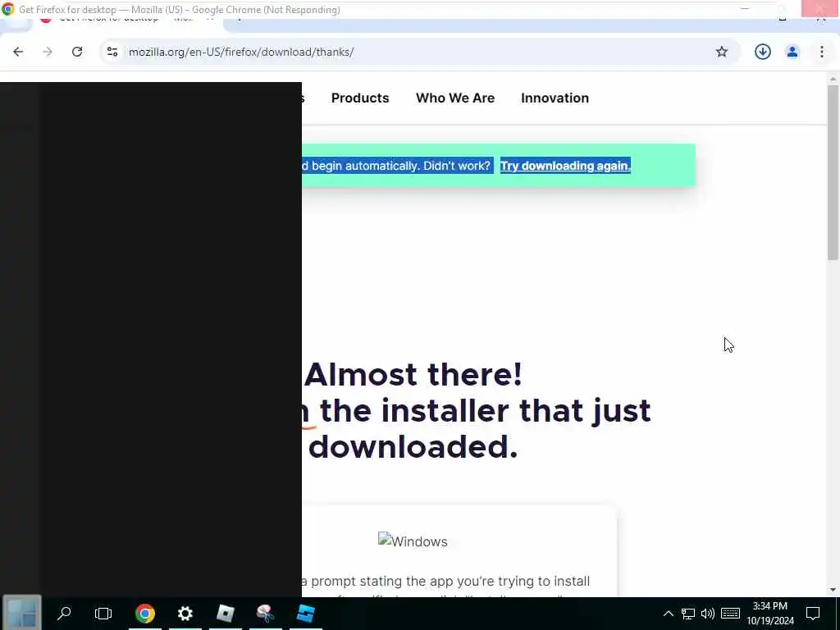Close the unresponsive Chrome window
The height and width of the screenshot is (630, 840).
(x=820, y=9)
